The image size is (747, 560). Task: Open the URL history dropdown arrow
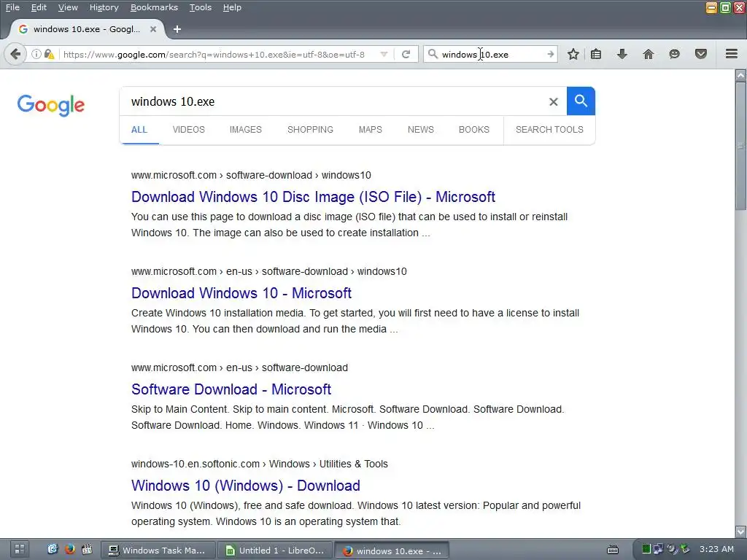(384, 54)
